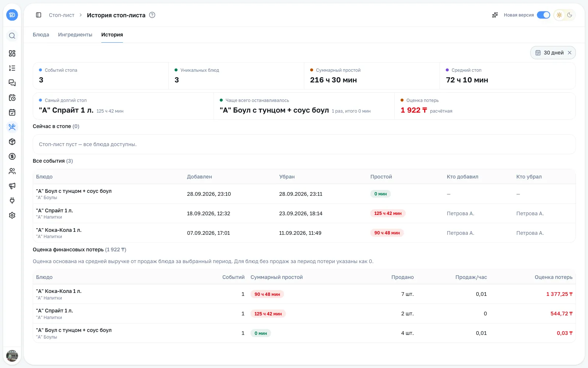
Task: Open the user avatar thumbnail
Action: 12,356
